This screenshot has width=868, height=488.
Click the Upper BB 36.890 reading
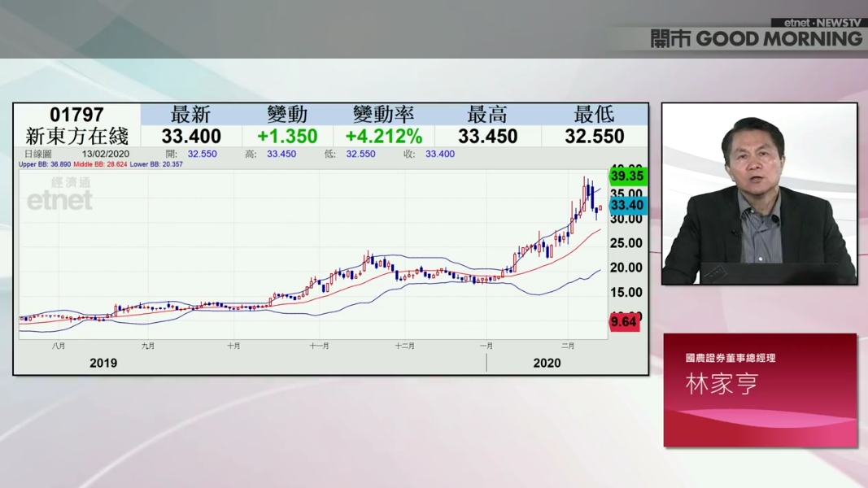click(x=45, y=164)
